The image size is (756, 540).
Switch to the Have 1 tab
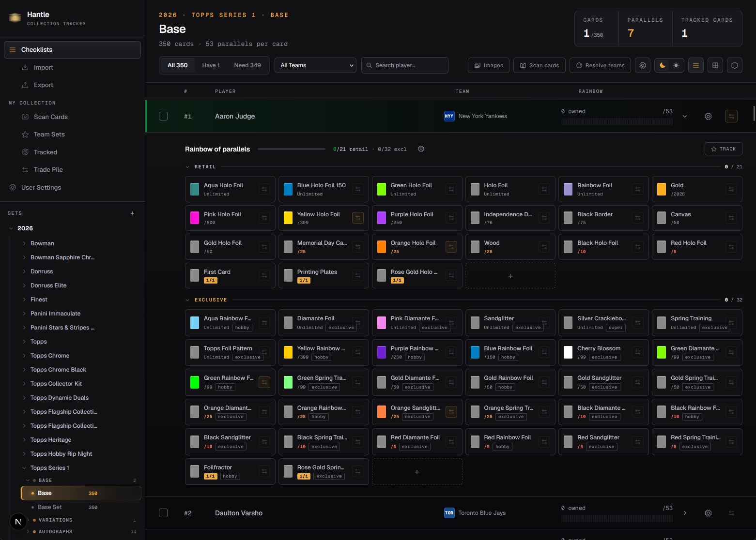(211, 65)
